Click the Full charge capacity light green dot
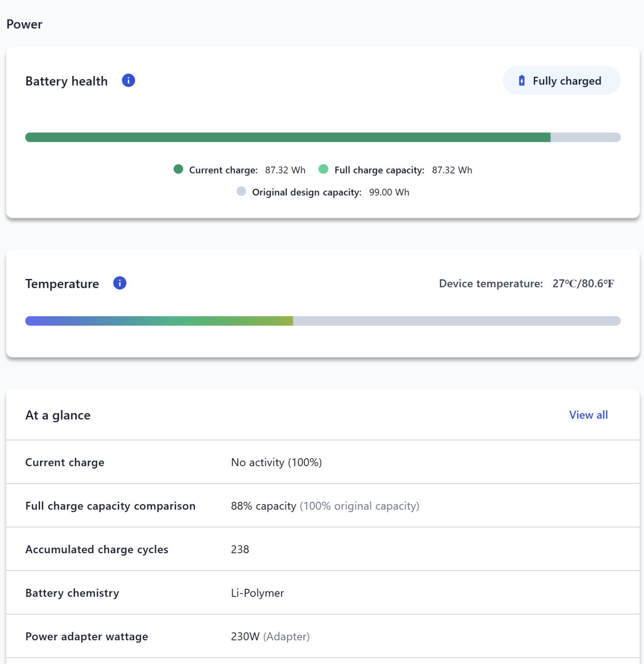Image resolution: width=644 pixels, height=664 pixels. [x=323, y=169]
